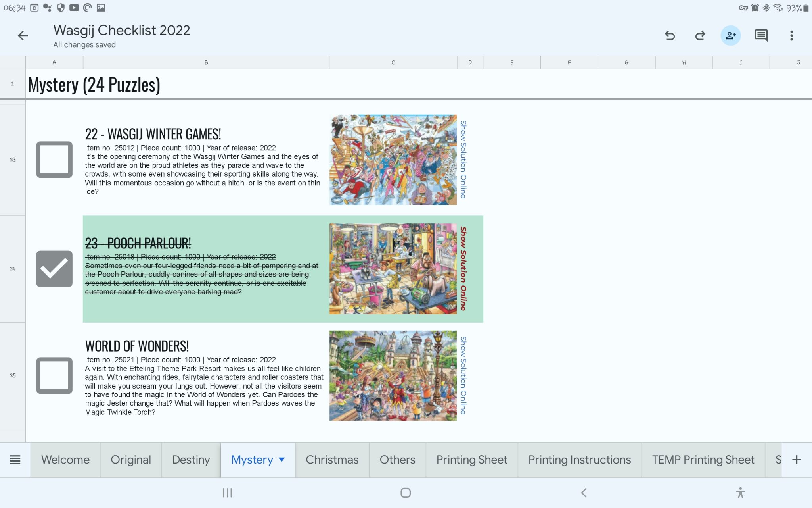Click the redo icon
Viewport: 812px width, 508px height.
coord(700,36)
